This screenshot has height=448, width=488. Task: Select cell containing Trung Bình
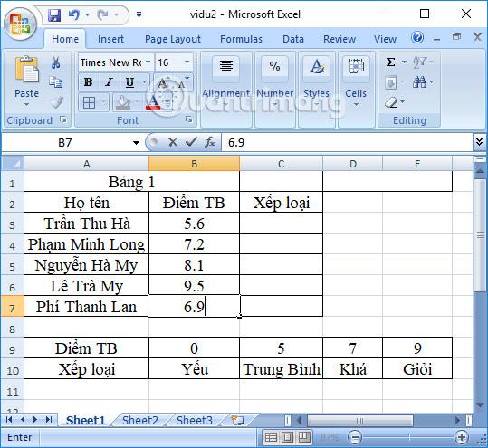click(282, 369)
